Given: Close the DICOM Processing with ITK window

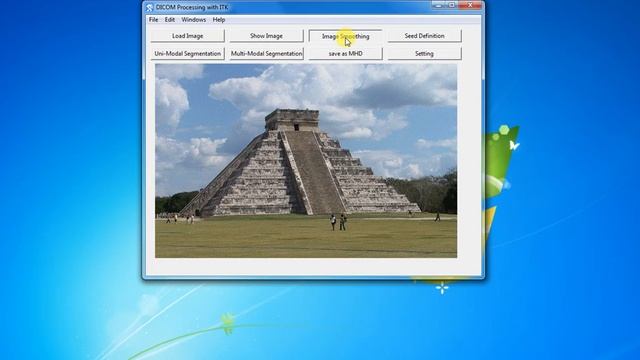Looking at the screenshot, I should coord(470,5).
